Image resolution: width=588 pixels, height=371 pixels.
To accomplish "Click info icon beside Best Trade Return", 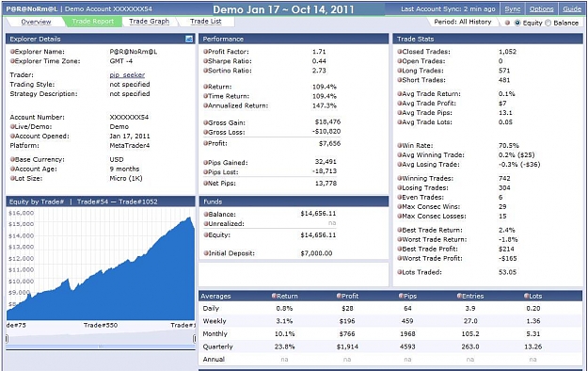I will tap(400, 230).
